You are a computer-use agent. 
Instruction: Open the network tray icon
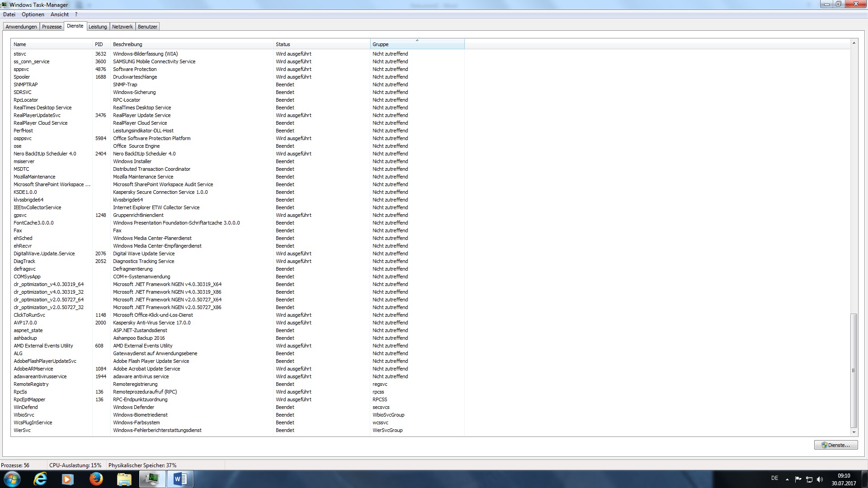tap(809, 479)
